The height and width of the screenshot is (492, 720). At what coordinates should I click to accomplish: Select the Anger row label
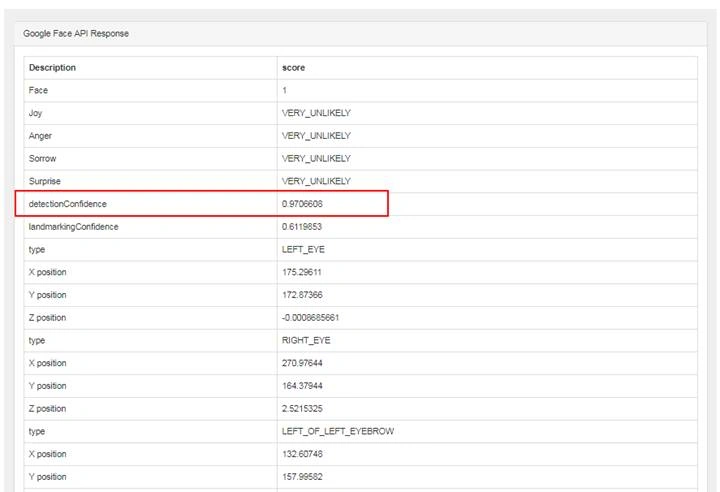pos(40,136)
